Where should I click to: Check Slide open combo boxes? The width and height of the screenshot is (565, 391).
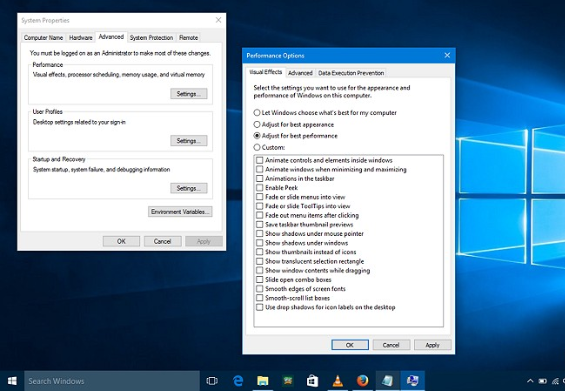[259, 280]
